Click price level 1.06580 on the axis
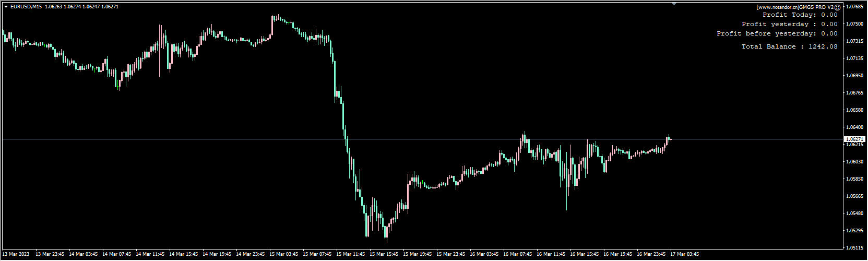 pyautogui.click(x=854, y=110)
